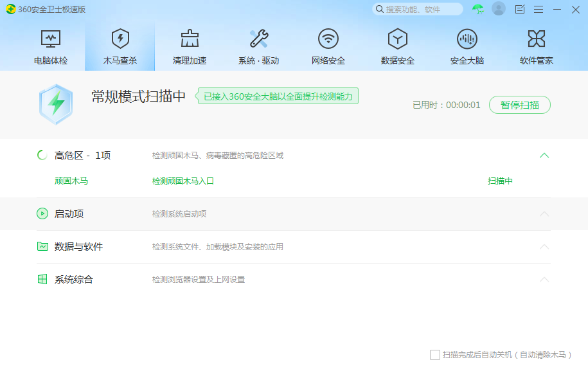Click the 已接入360安全大脑 green banner
The width and height of the screenshot is (588, 371).
pos(278,96)
